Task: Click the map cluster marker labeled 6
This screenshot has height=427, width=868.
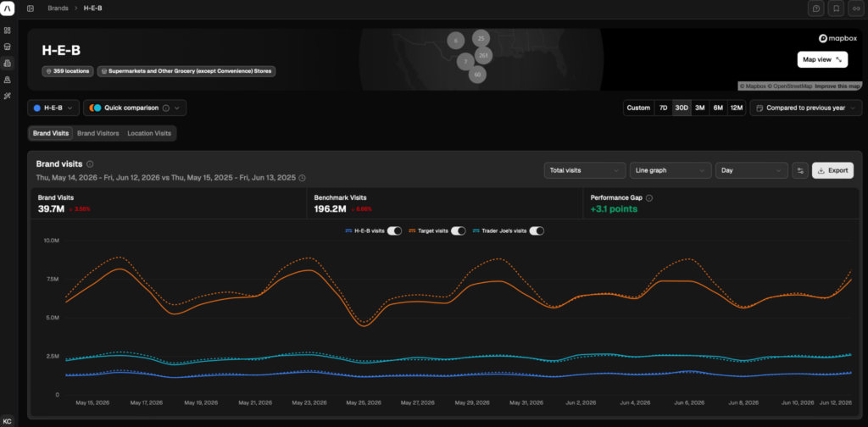Action: click(455, 41)
